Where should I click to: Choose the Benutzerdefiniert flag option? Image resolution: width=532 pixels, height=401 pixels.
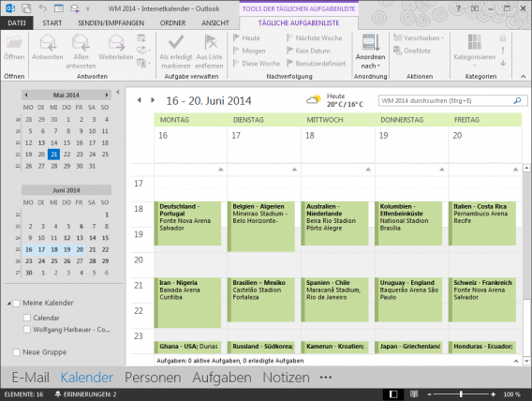[316, 63]
